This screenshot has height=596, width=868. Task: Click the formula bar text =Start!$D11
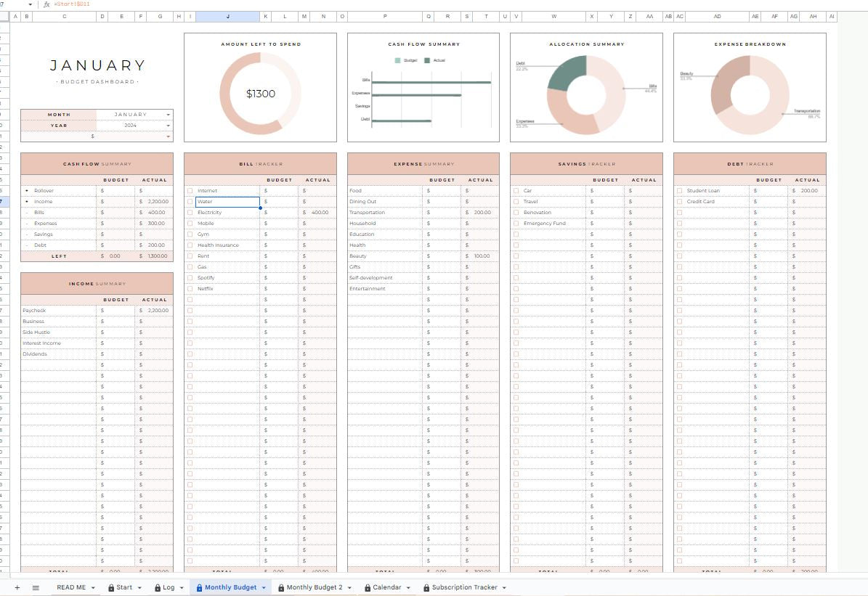72,4
